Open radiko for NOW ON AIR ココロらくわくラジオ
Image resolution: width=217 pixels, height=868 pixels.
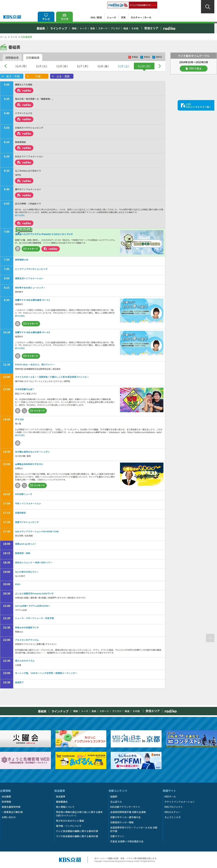51,249
